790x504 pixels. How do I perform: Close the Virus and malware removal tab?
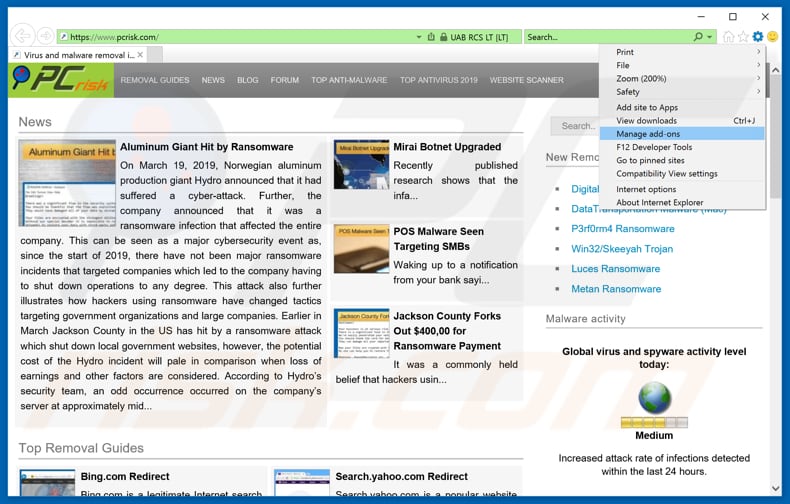(140, 55)
